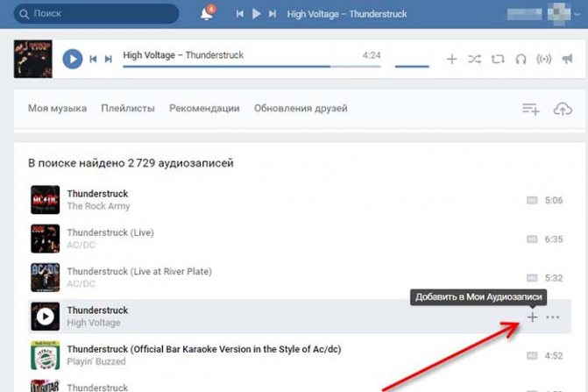Click HD badge on 4:52 track
This screenshot has height=392, width=588.
click(x=532, y=356)
